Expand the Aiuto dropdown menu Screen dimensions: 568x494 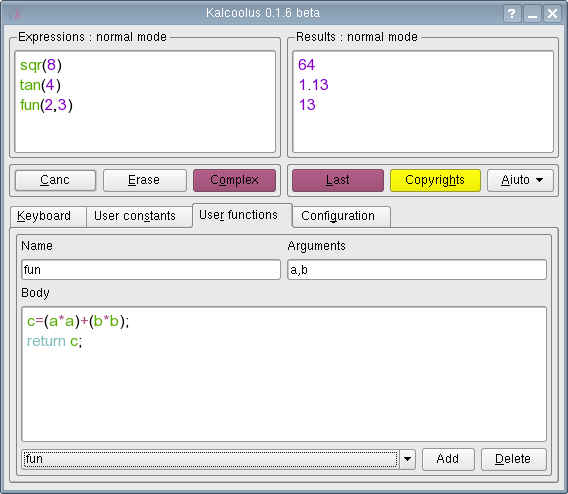(520, 180)
